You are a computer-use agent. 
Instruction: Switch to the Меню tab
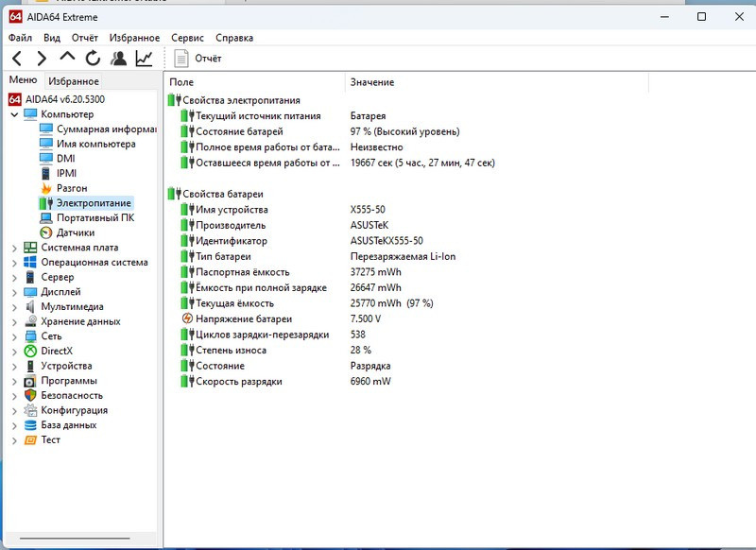click(23, 80)
